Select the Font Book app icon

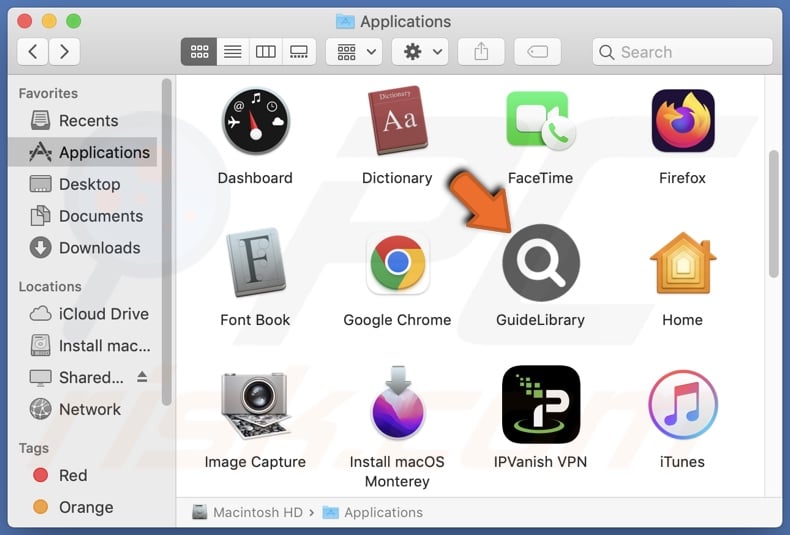(255, 262)
